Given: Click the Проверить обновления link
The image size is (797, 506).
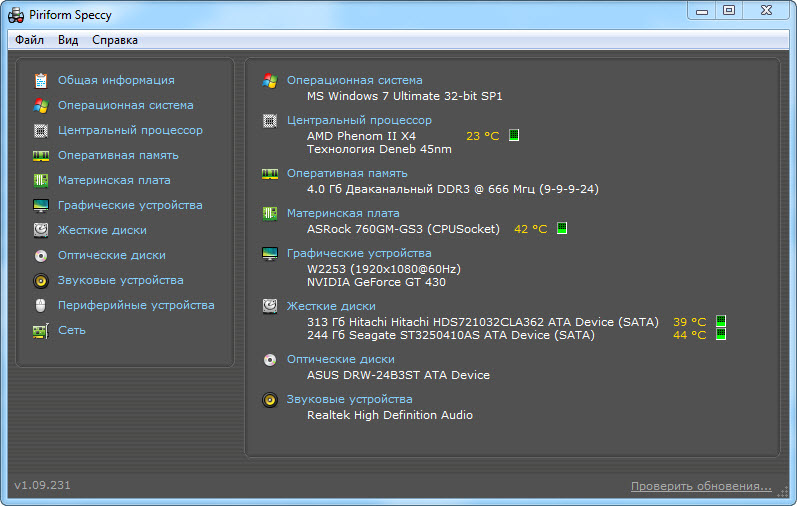Looking at the screenshot, I should click(x=701, y=486).
